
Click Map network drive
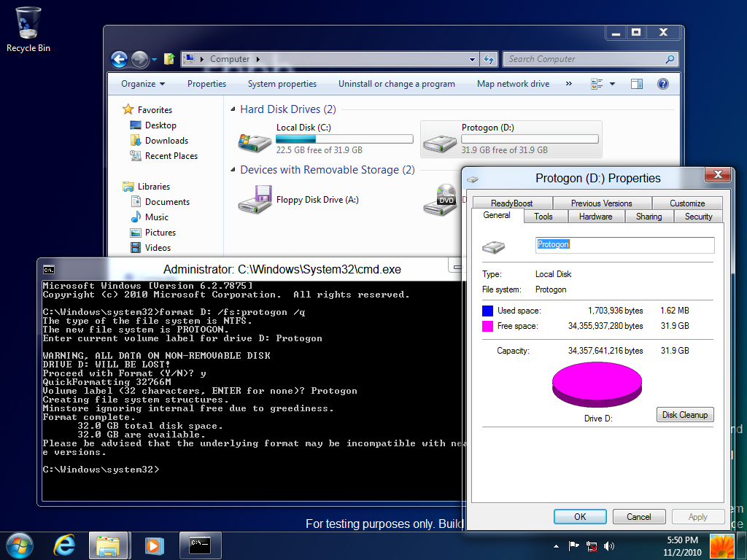[x=513, y=84]
